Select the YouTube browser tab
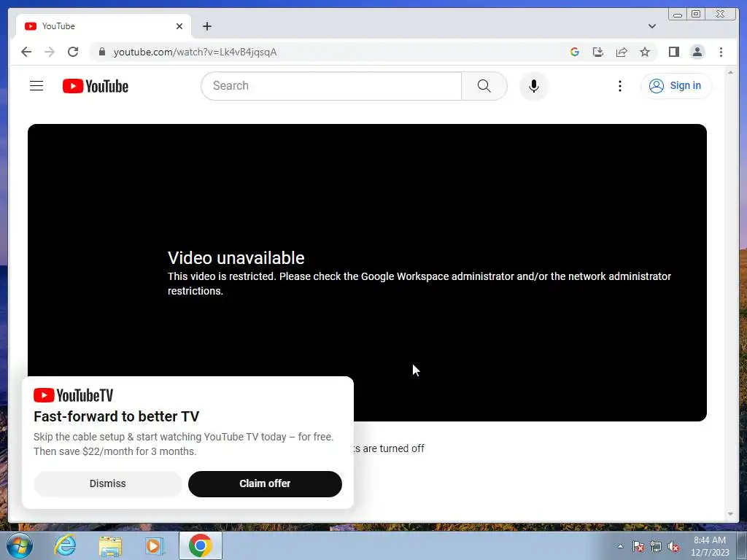The image size is (747, 560). 104,26
